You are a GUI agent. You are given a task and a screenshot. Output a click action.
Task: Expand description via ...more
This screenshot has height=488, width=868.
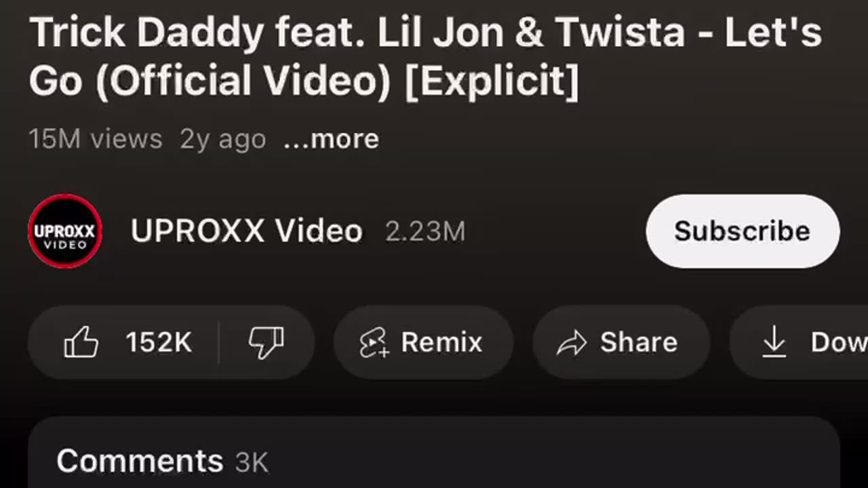(331, 139)
